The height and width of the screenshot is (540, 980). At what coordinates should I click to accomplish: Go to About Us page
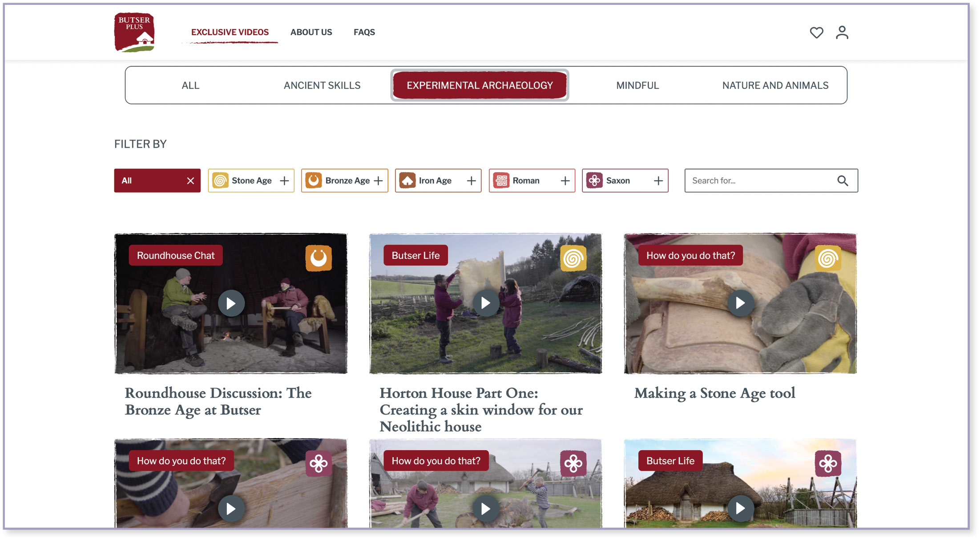point(311,32)
